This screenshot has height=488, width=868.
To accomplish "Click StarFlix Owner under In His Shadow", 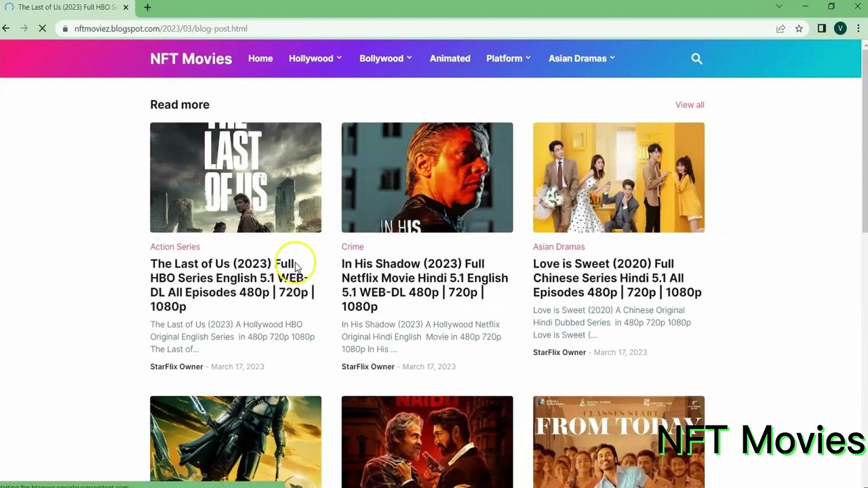I will [368, 367].
